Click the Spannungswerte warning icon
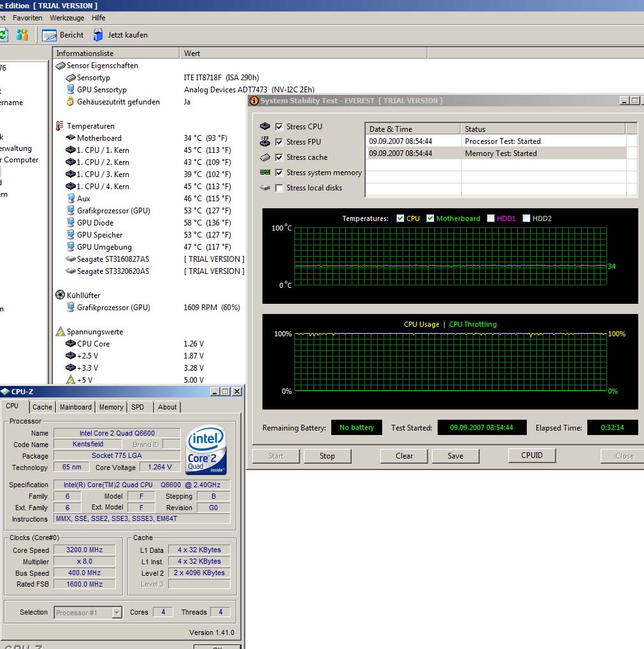Screen dimensions: 644x649 pyautogui.click(x=60, y=332)
